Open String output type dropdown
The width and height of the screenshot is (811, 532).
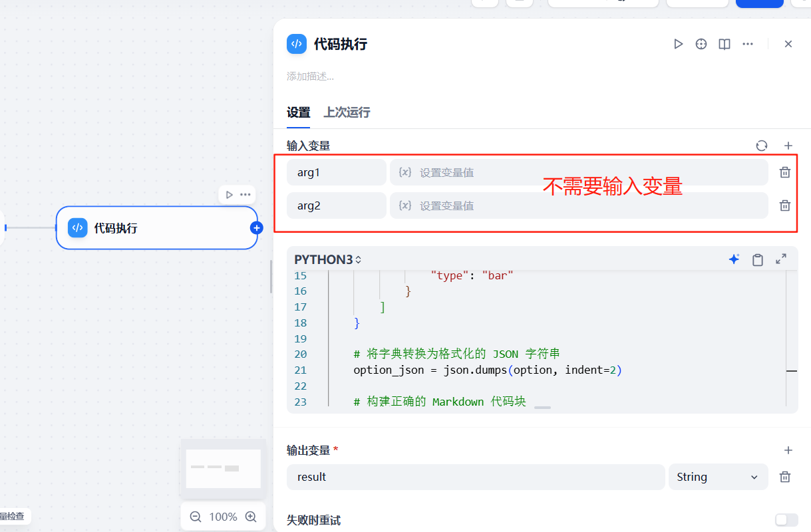point(719,477)
